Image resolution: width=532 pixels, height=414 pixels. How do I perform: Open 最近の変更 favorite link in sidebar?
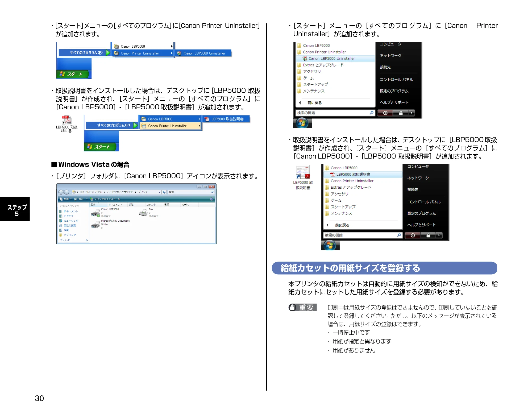tap(68, 226)
